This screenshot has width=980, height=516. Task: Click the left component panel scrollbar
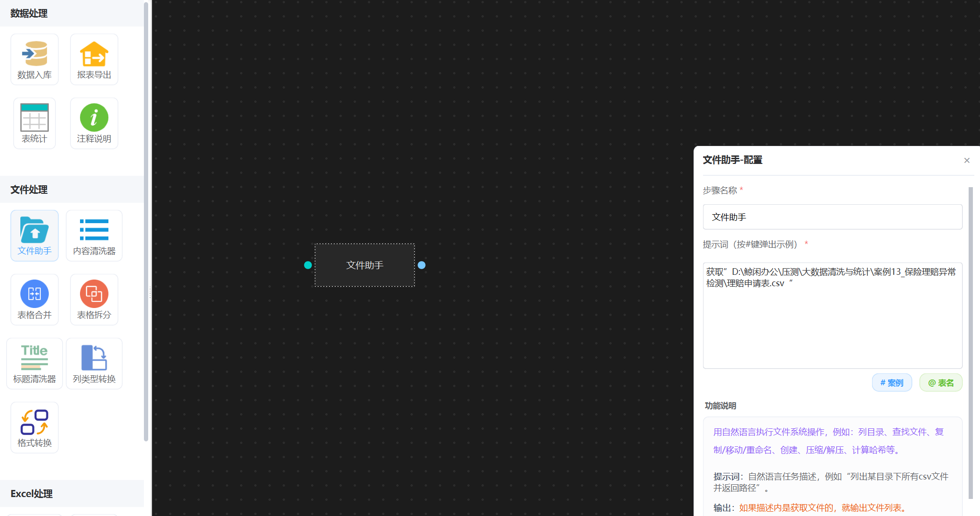click(x=146, y=221)
